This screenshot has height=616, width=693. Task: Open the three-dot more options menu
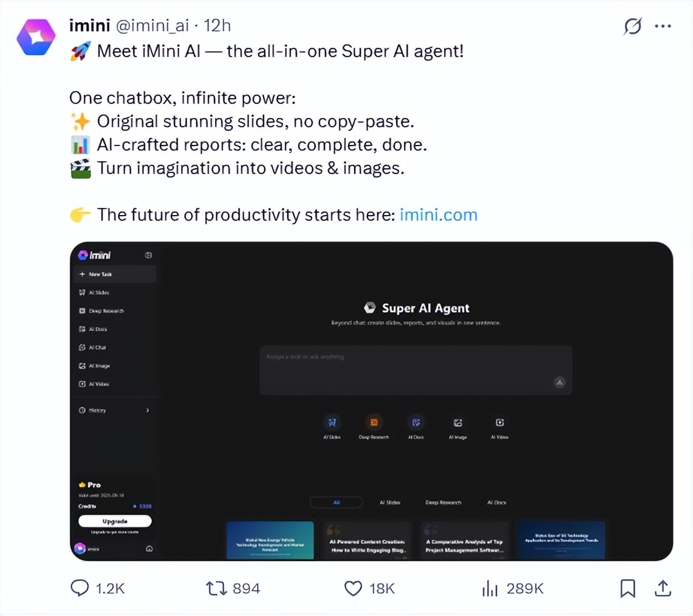[663, 26]
